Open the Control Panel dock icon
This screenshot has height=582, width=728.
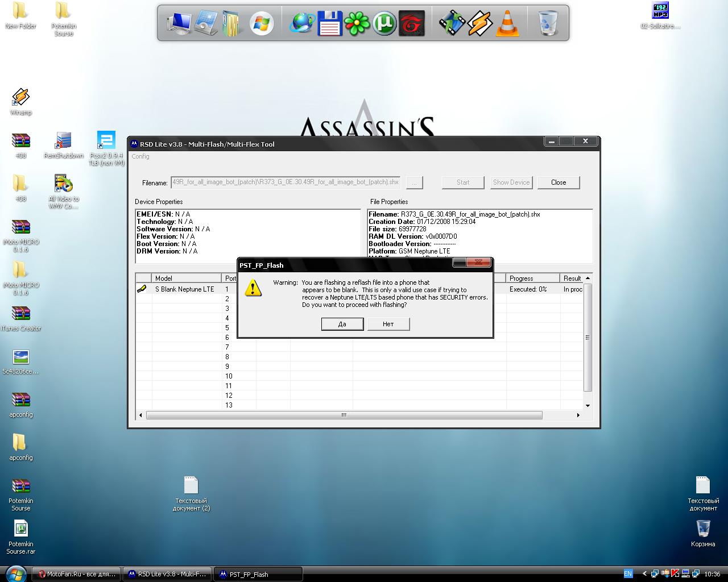206,23
